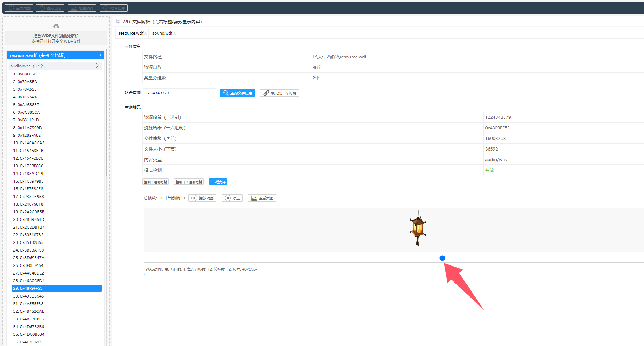Image resolution: width=644 pixels, height=346 pixels.
Task: Open the log via 显示日志 clock icon
Action: [x=43, y=8]
